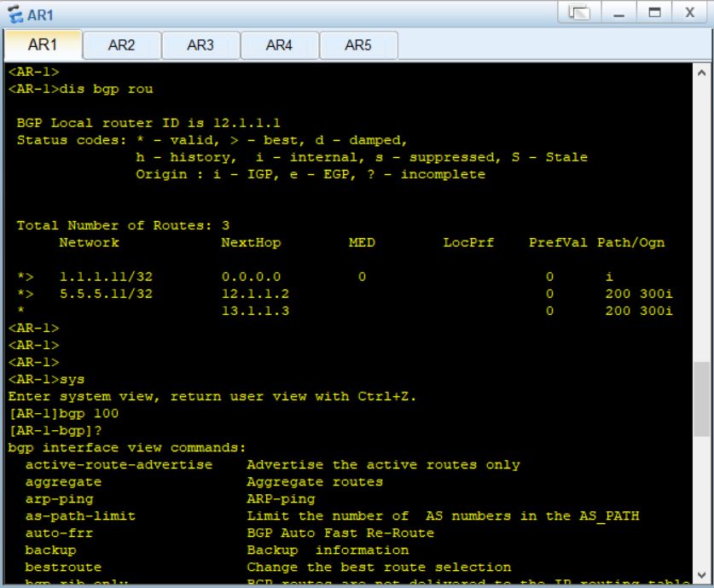Click route entry 5.5.5.11/32
The width and height of the screenshot is (714, 588).
106,294
